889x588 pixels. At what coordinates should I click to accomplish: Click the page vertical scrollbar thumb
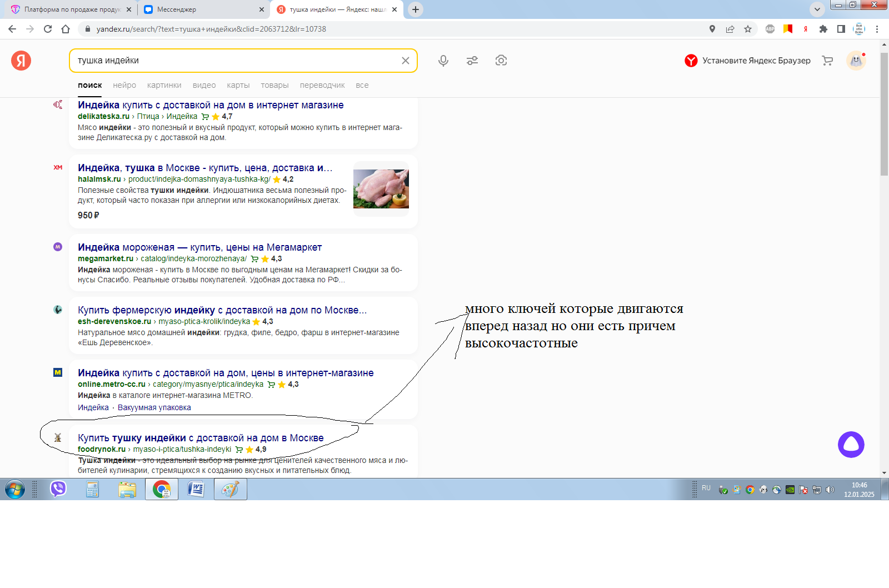[x=884, y=114]
